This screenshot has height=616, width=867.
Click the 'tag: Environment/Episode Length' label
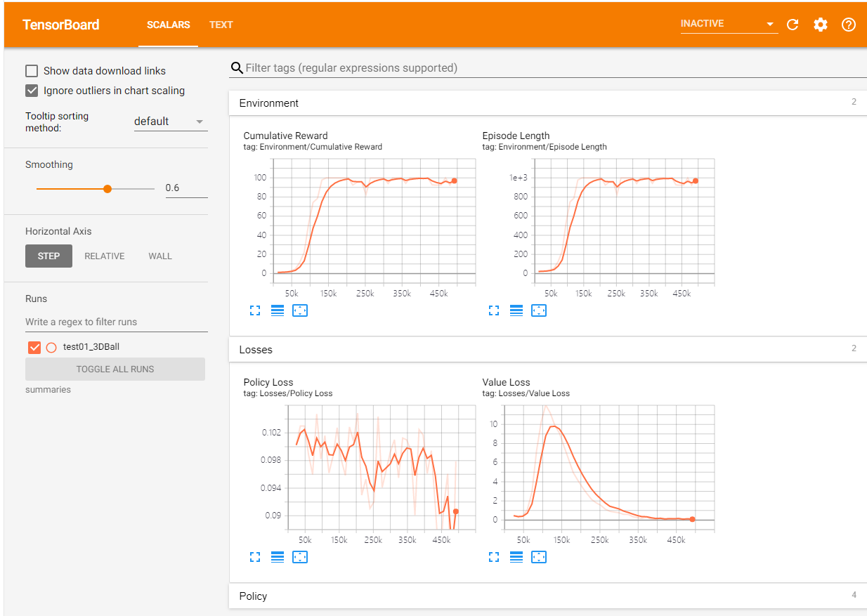click(x=545, y=148)
